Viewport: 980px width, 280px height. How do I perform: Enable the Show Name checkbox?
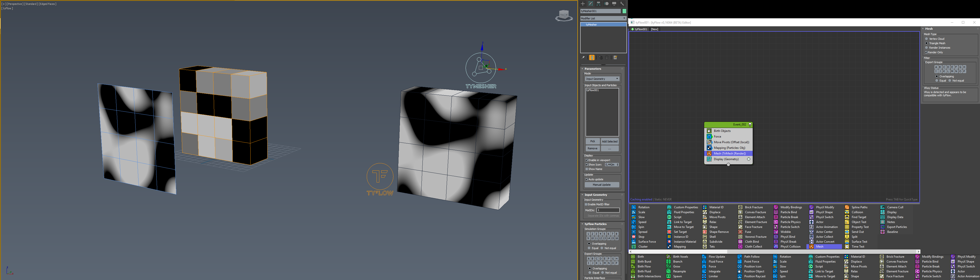click(587, 169)
